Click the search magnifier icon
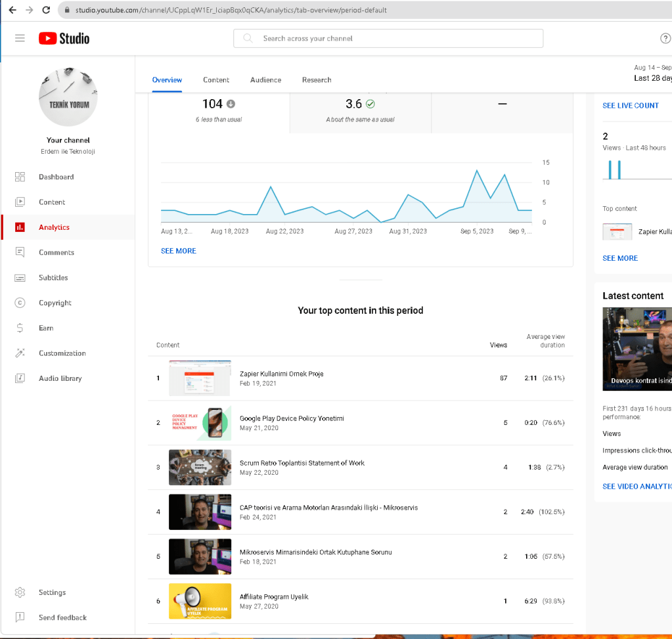This screenshot has height=639, width=672. [x=248, y=38]
